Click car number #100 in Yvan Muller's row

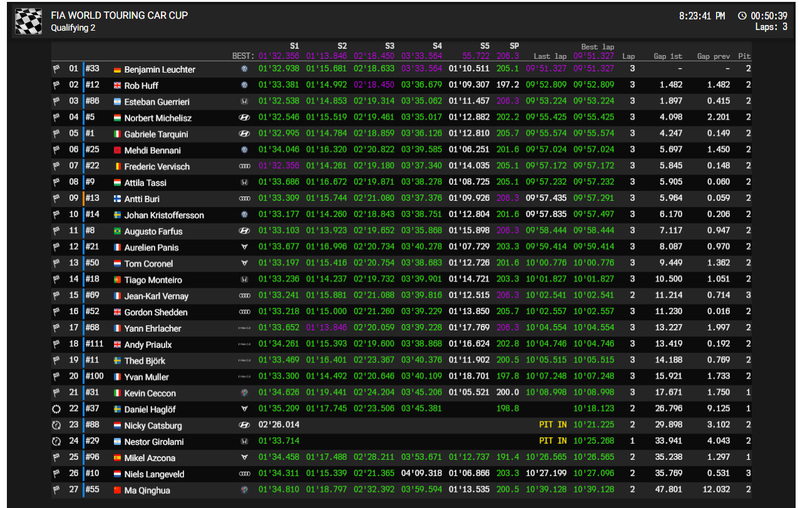click(94, 376)
